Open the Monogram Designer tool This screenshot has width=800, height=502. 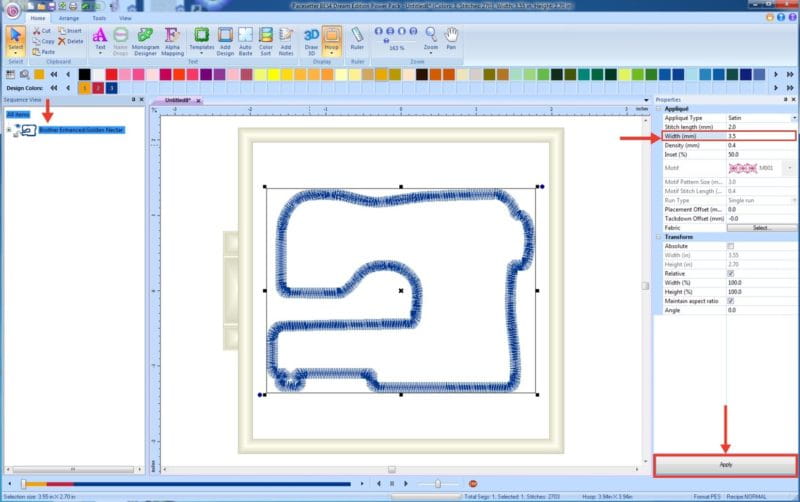coord(145,42)
